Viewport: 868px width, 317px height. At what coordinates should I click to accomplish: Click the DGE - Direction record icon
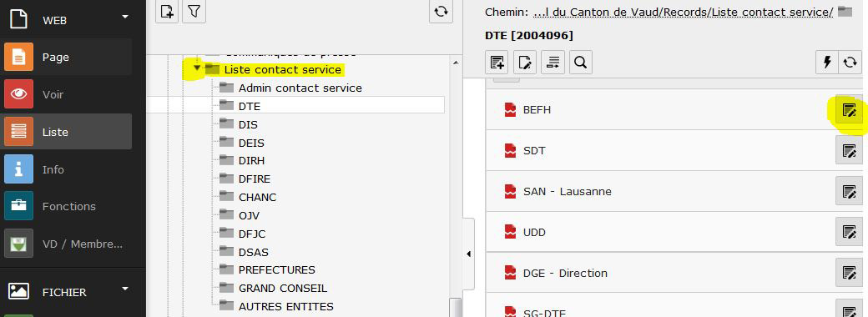(x=510, y=273)
